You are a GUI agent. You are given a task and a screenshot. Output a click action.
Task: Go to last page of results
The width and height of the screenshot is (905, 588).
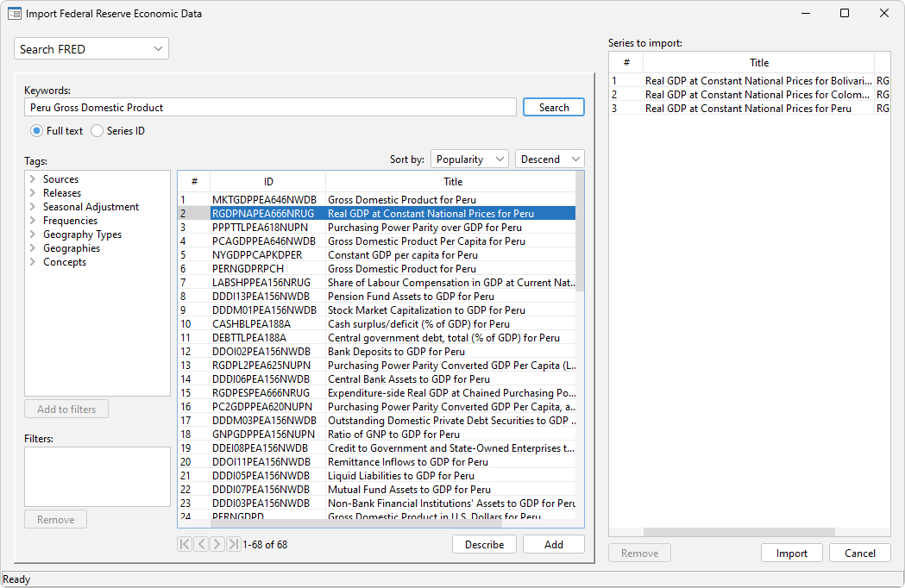pyautogui.click(x=233, y=544)
